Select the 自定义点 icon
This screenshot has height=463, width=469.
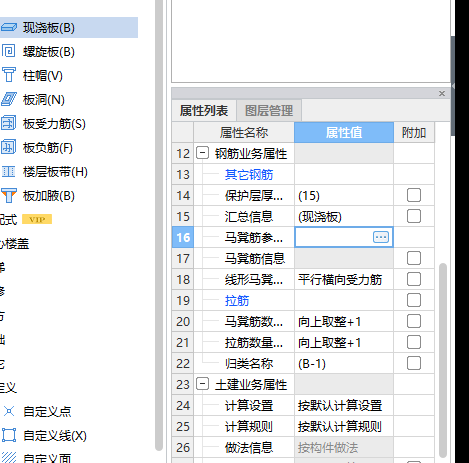click(9, 411)
